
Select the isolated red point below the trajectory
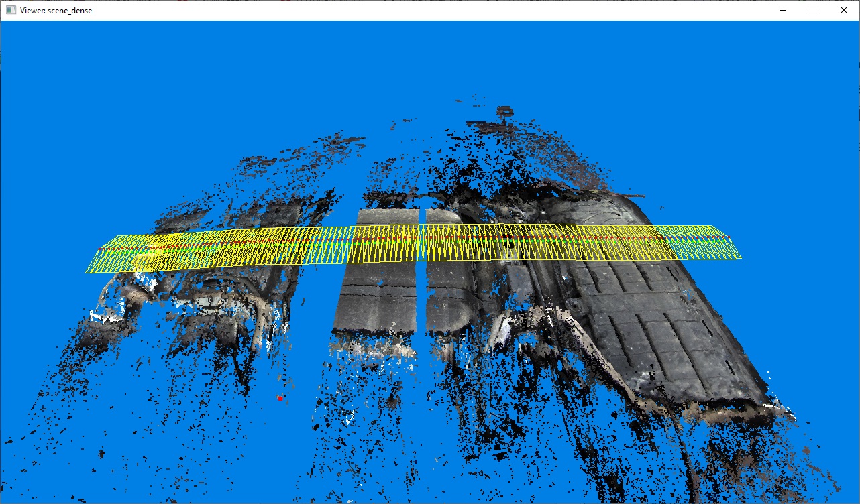coord(280,397)
